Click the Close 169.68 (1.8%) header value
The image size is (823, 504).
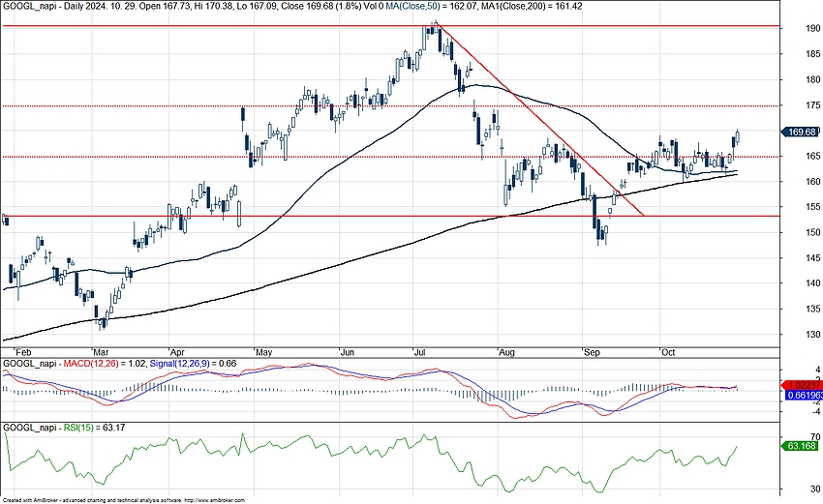coord(320,7)
